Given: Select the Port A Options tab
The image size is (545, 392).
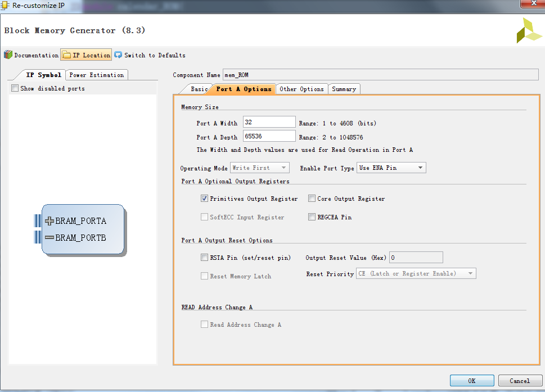Looking at the screenshot, I should point(244,89).
